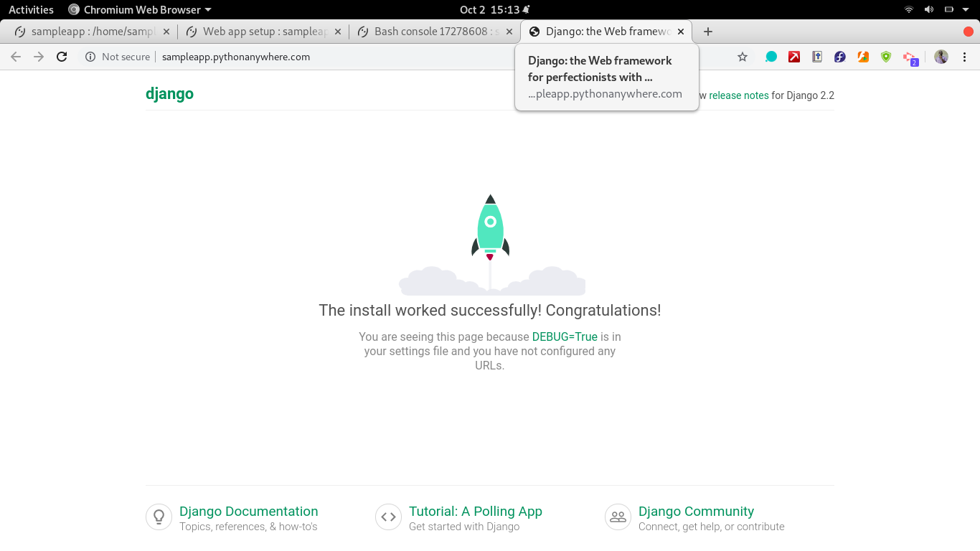The width and height of the screenshot is (980, 551).
Task: Click the battery status icon
Action: point(948,9)
